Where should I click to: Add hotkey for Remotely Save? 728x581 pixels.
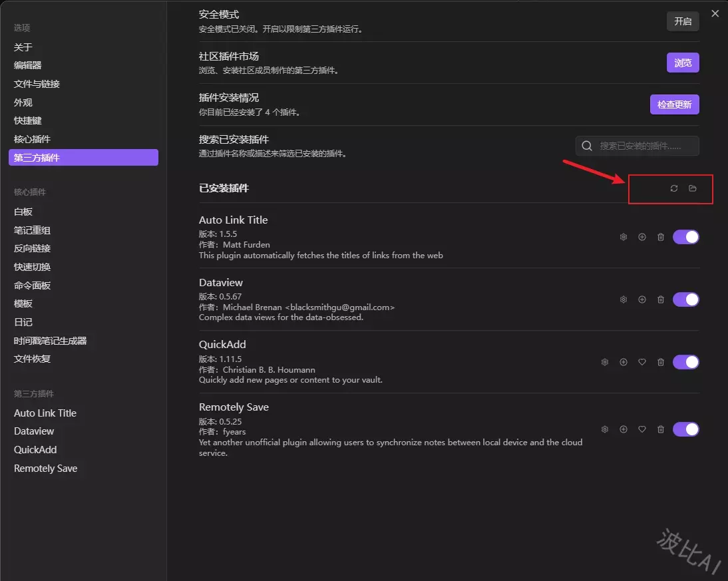click(623, 429)
